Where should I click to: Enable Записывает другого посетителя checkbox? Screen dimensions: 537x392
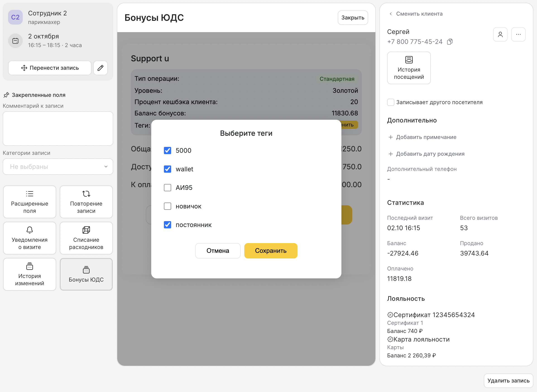point(391,102)
